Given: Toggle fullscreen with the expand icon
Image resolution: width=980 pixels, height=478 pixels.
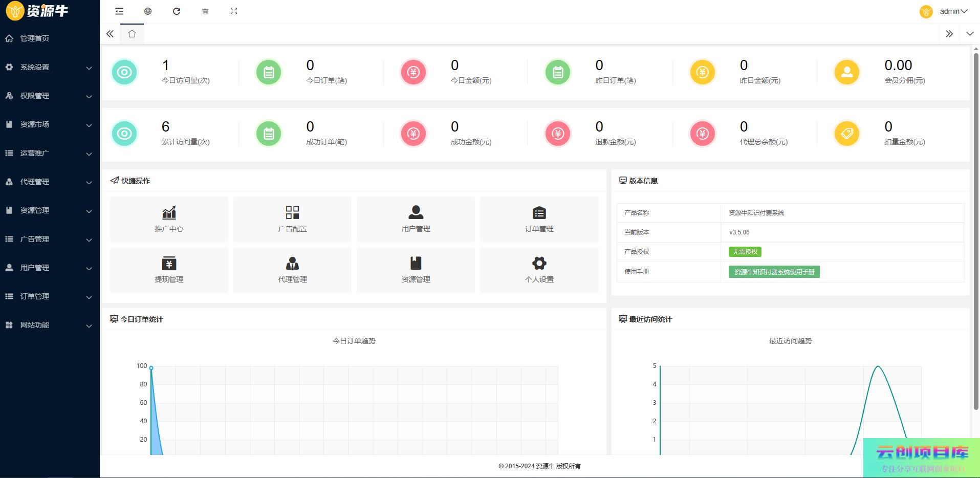Looking at the screenshot, I should [234, 11].
